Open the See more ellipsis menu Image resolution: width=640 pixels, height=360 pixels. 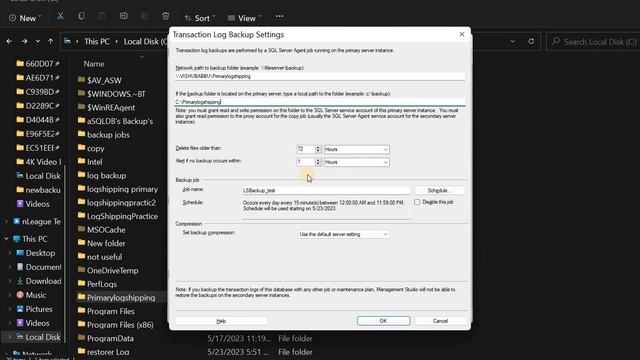pos(280,16)
